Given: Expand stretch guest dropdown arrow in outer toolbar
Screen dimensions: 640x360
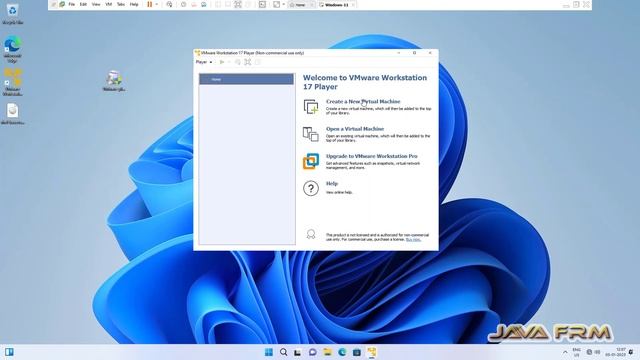Looking at the screenshot, I should [284, 4].
